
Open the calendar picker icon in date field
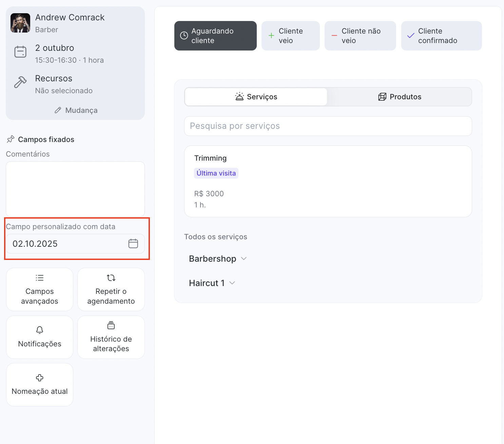133,244
